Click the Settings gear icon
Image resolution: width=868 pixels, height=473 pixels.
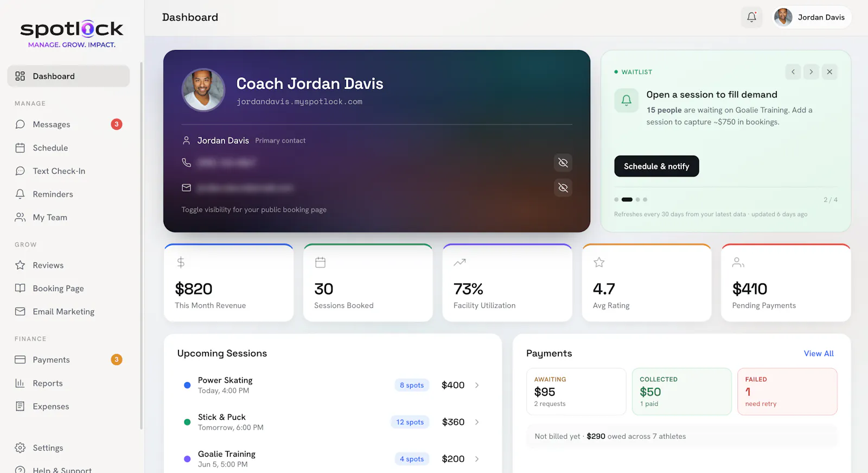click(20, 448)
